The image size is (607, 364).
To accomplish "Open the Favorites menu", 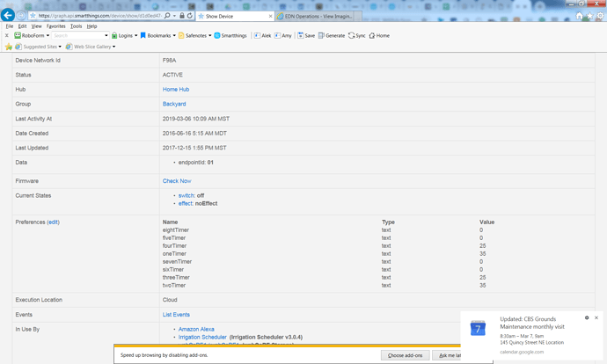I will coord(55,26).
